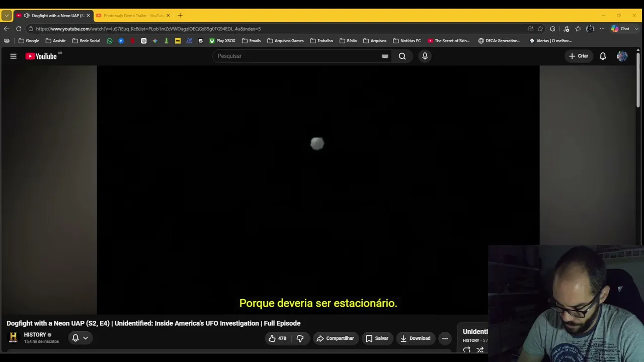Mute the Dogfight tab audio speaker icon
The image size is (644, 362).
pos(27,16)
